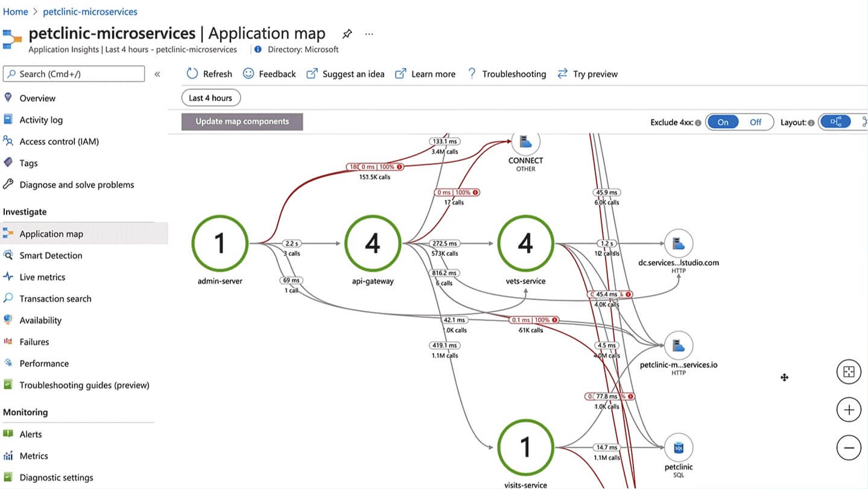
Task: Select the hierarchical layout toggle option
Action: point(836,122)
